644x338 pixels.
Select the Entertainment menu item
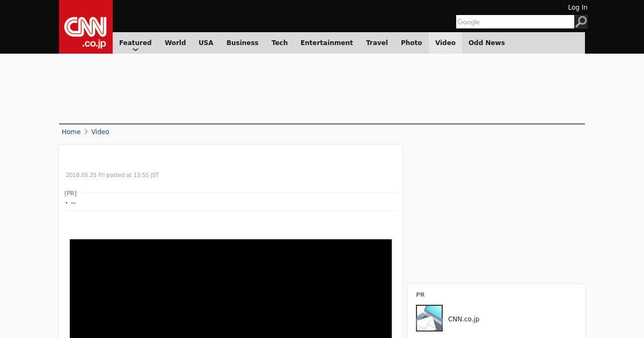click(x=327, y=43)
